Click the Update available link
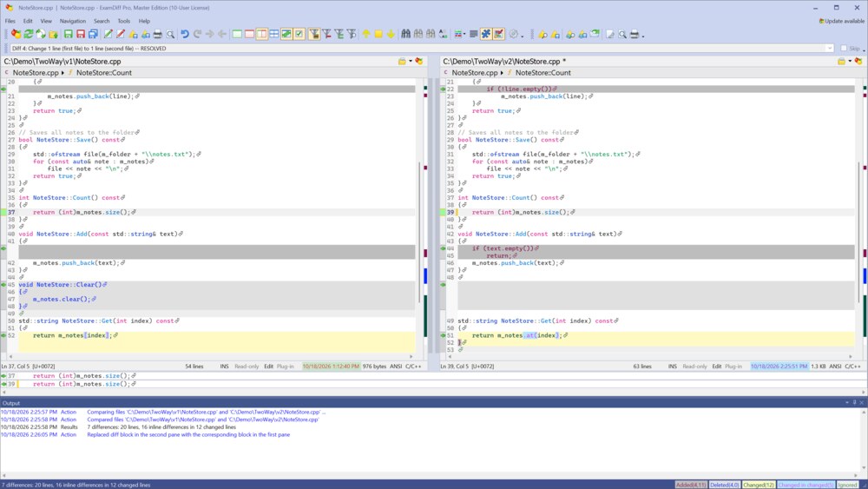This screenshot has width=868, height=489. pyautogui.click(x=841, y=21)
